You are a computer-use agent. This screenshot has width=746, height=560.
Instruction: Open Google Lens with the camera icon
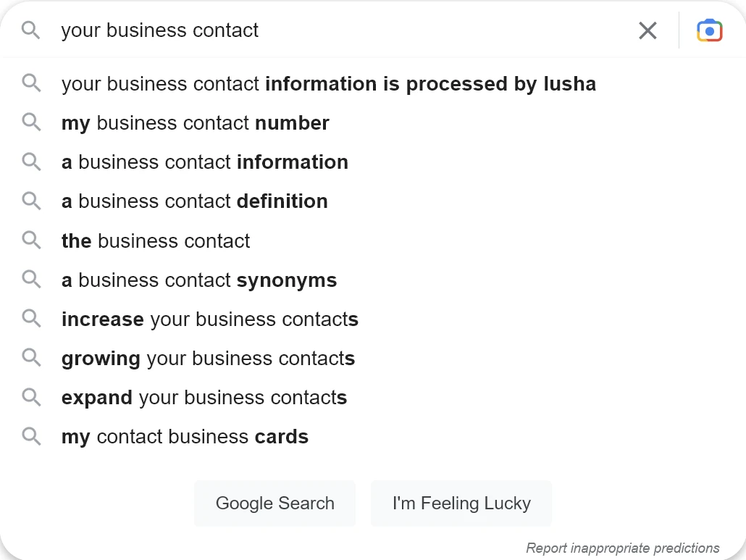[x=708, y=30]
